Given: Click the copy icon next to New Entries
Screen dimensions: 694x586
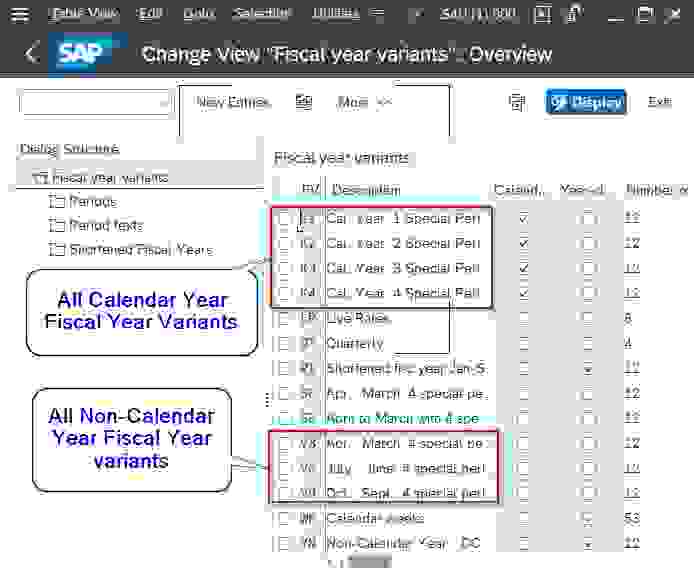Looking at the screenshot, I should click(304, 102).
